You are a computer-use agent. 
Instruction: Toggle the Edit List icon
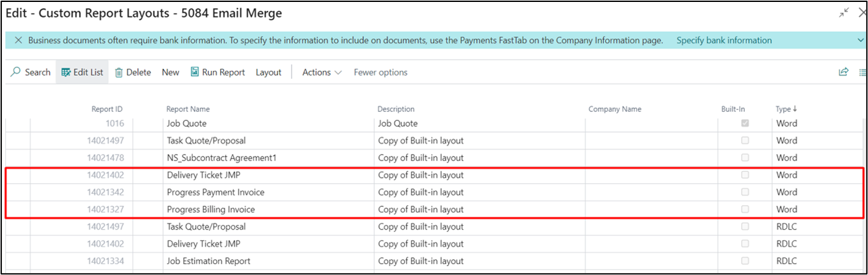tap(65, 72)
